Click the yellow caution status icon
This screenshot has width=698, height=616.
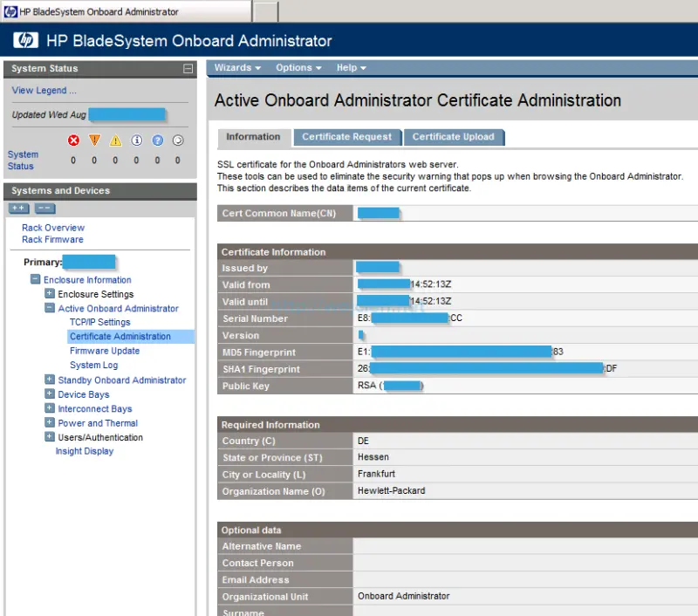(116, 140)
